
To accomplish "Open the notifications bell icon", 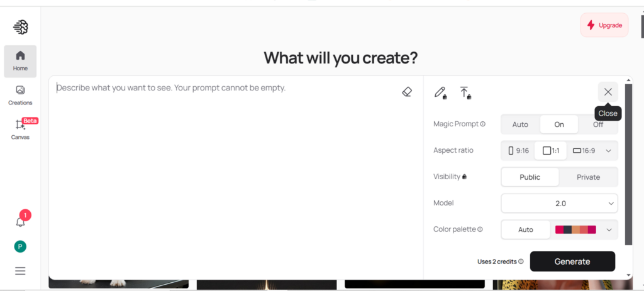I will point(21,222).
